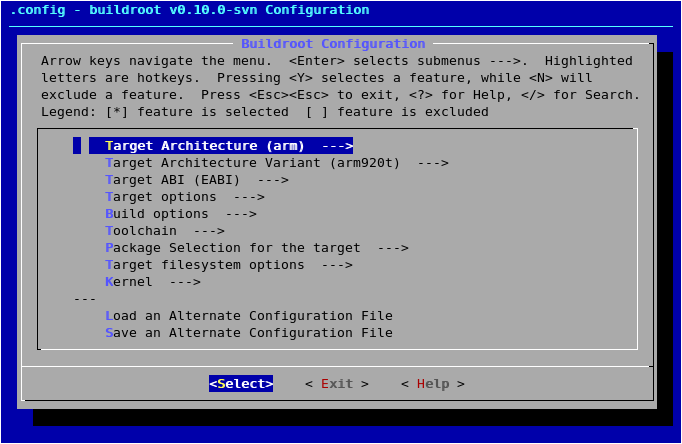Image resolution: width=682 pixels, height=444 pixels.
Task: Click the arrow after Target filesystem options
Action: point(336,265)
